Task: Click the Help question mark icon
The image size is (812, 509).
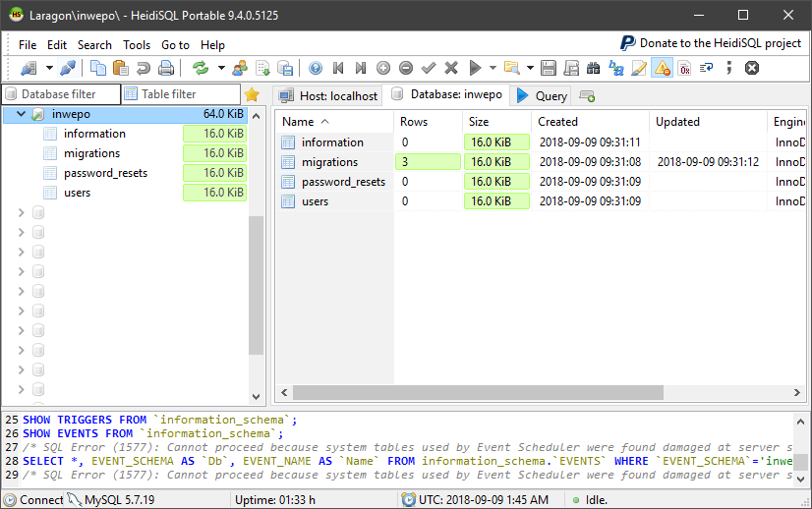Action: [316, 68]
